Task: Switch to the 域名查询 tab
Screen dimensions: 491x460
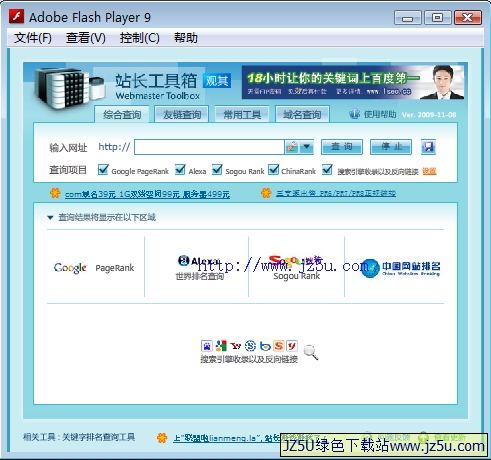Action: 302,115
